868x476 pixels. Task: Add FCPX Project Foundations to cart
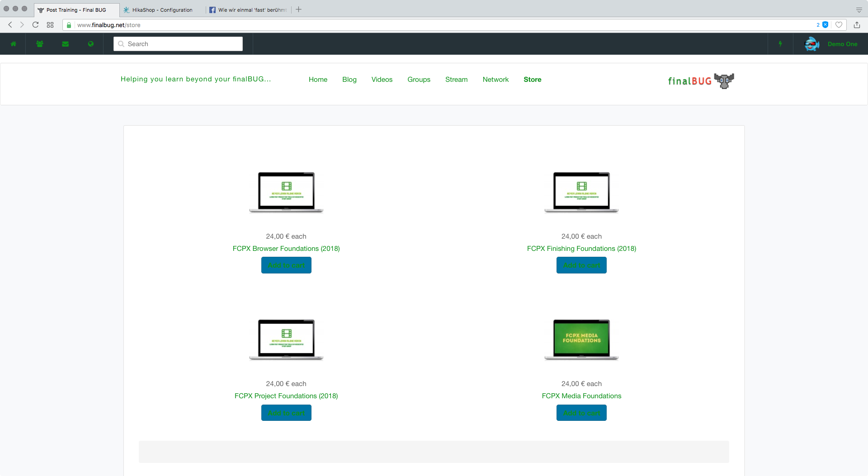(286, 413)
